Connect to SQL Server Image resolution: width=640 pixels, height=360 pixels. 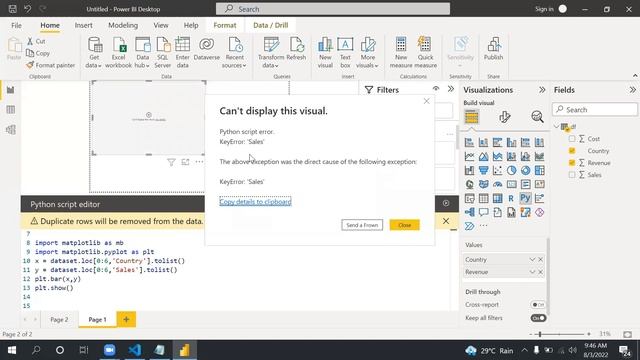[162, 52]
